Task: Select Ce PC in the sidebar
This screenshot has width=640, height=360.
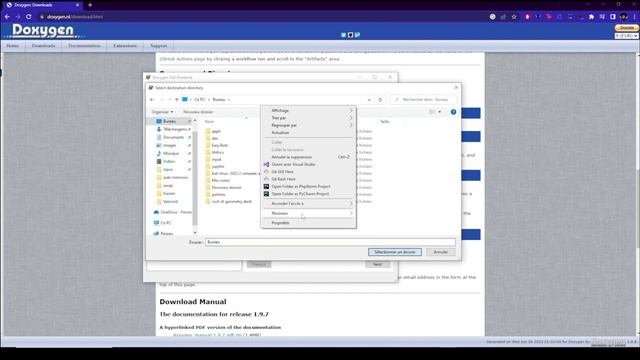Action: (x=162, y=223)
